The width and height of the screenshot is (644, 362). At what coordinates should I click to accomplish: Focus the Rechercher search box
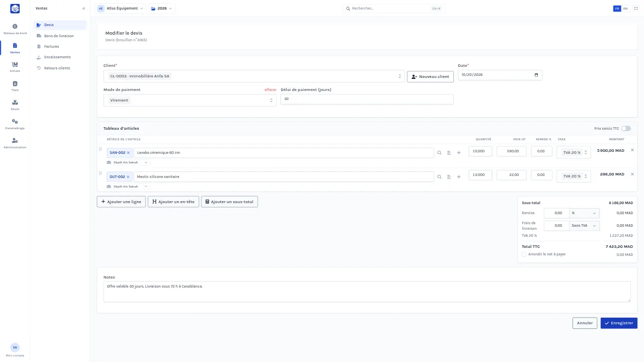pos(394,9)
